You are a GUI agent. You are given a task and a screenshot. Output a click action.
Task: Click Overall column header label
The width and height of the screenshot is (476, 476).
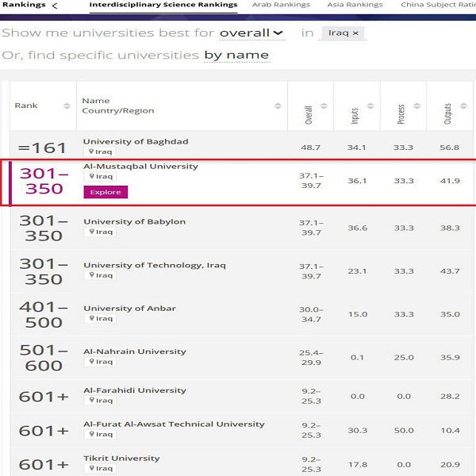(309, 115)
